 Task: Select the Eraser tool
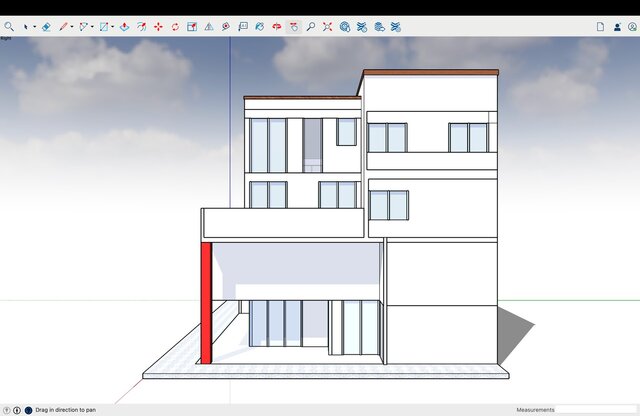click(x=46, y=27)
